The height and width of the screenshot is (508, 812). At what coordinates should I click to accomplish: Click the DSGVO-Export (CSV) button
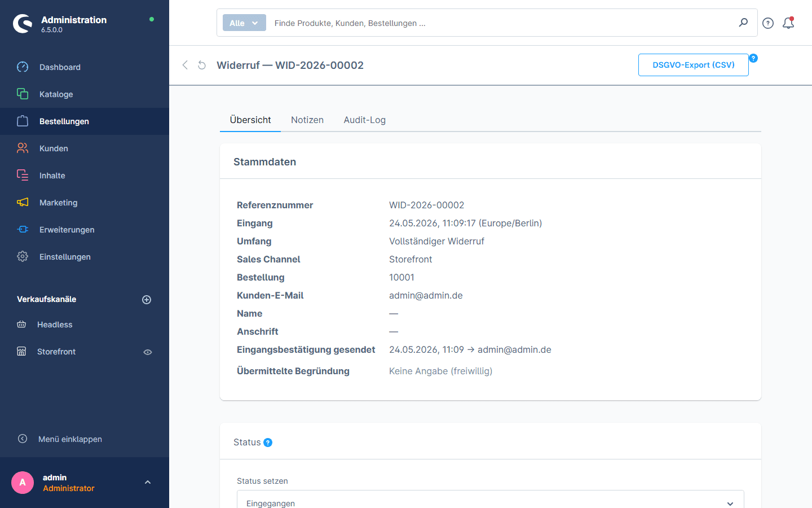click(x=694, y=65)
